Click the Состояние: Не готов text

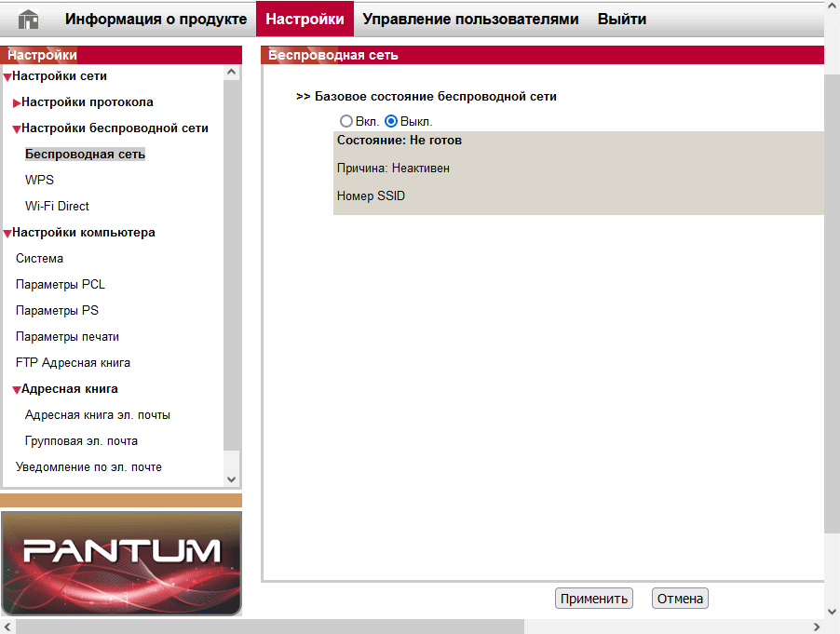(400, 141)
